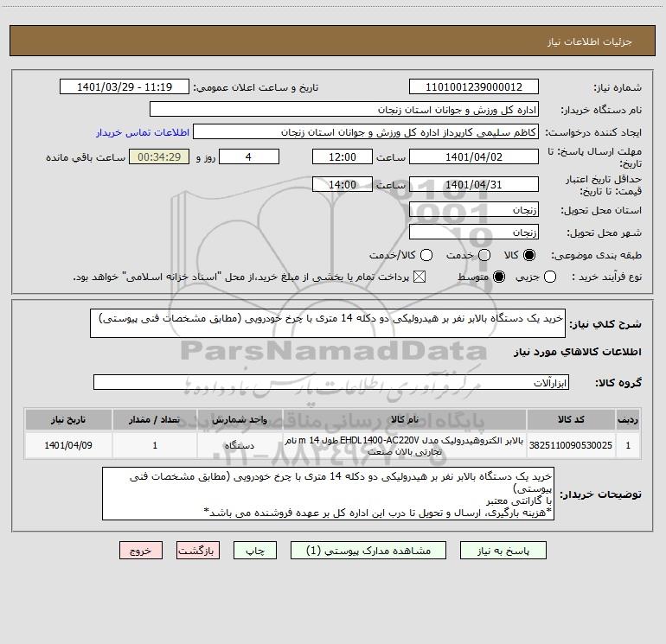Select the کالا radio button
The image size is (666, 644).
click(x=529, y=255)
